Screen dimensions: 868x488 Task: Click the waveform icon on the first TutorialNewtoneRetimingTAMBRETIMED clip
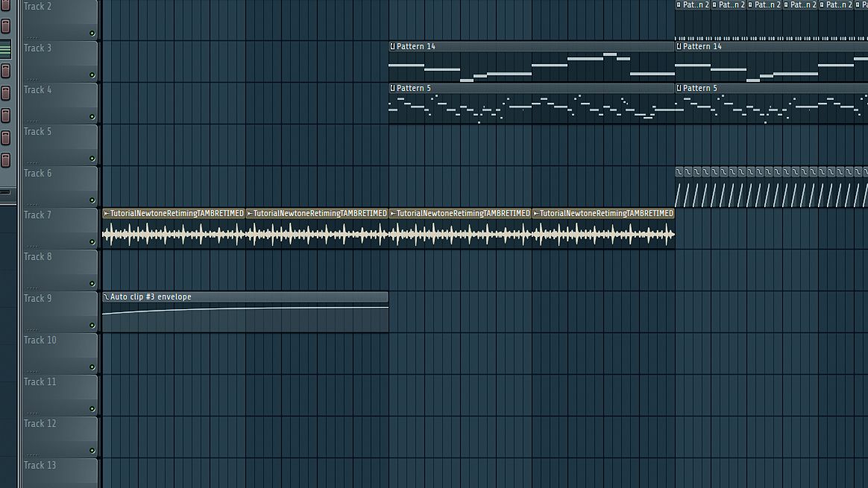105,213
